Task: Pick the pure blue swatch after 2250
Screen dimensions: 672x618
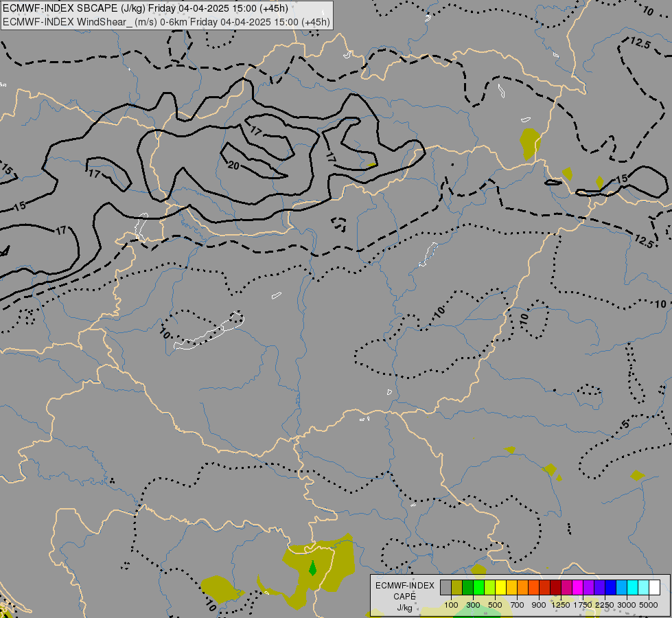Action: click(x=611, y=587)
